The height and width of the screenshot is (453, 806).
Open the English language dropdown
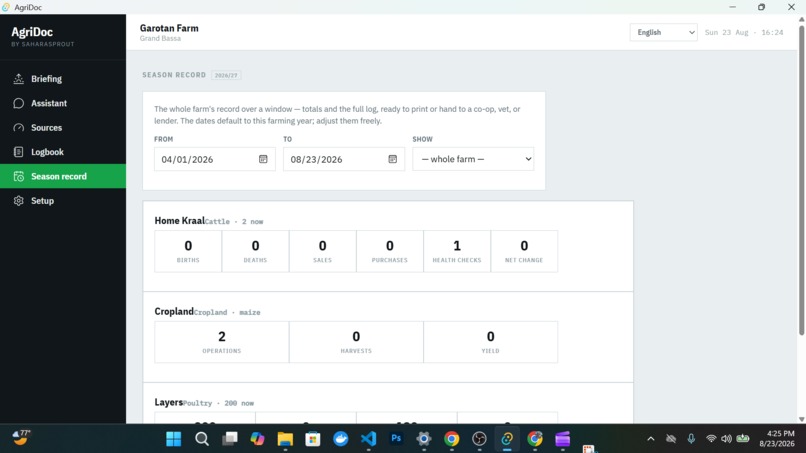pos(663,32)
